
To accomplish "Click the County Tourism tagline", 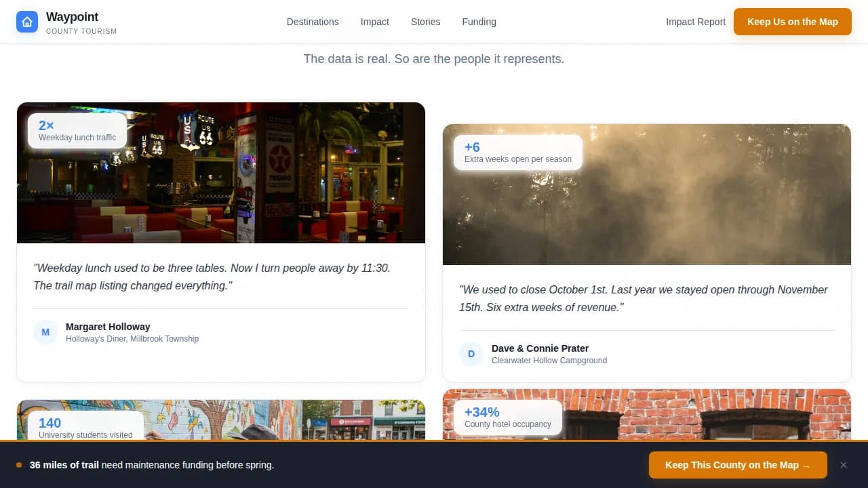I will [81, 31].
